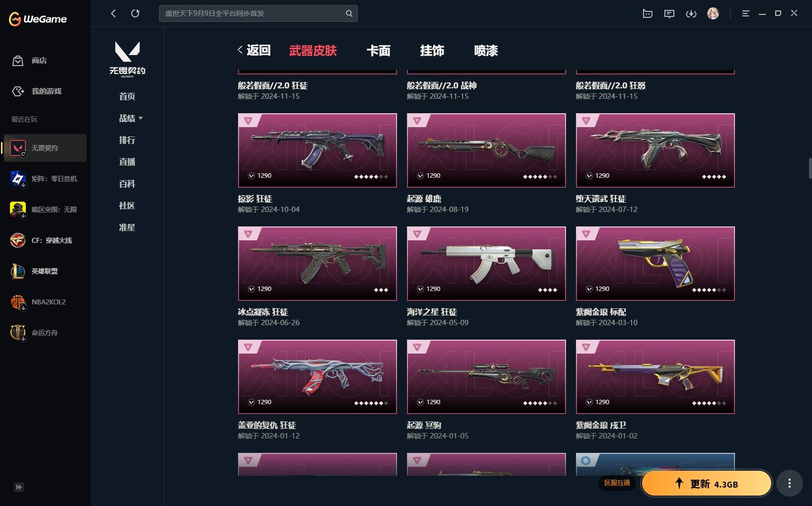This screenshot has height=506, width=812.
Task: Select 英雄联盟 in recent games
Action: click(45, 271)
